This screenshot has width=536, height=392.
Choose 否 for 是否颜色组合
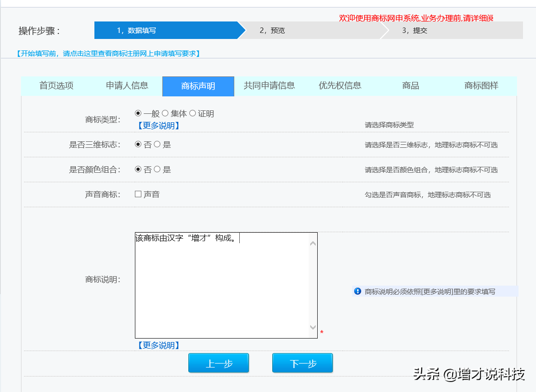pyautogui.click(x=138, y=169)
